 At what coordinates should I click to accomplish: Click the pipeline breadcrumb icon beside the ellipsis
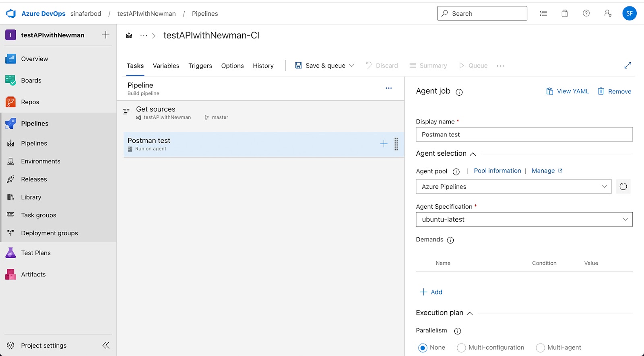click(x=129, y=35)
